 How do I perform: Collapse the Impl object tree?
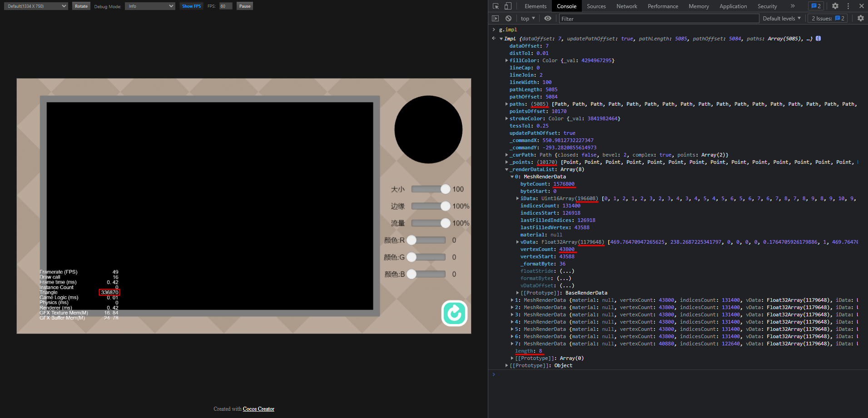tap(501, 39)
